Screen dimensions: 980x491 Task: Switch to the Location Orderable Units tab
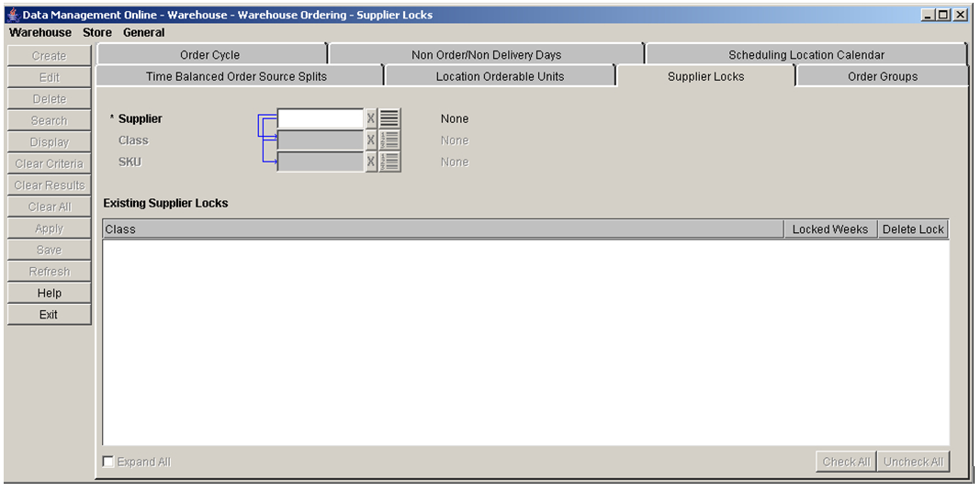500,76
